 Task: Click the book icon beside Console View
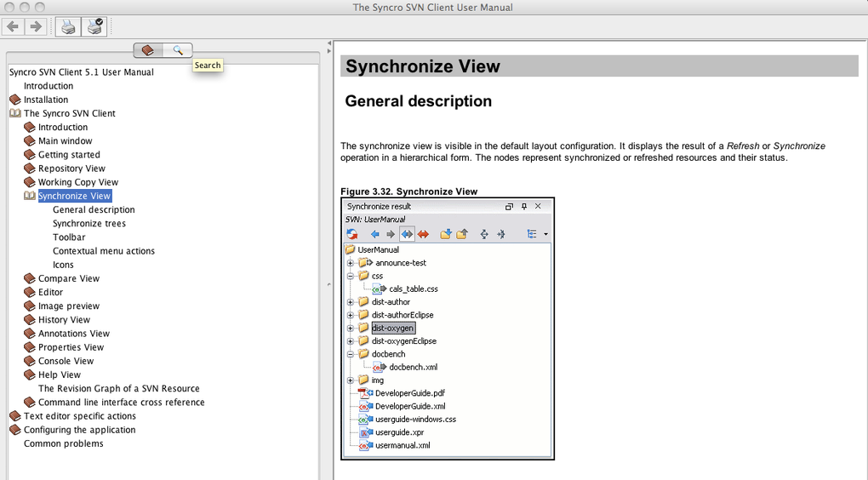pyautogui.click(x=29, y=361)
